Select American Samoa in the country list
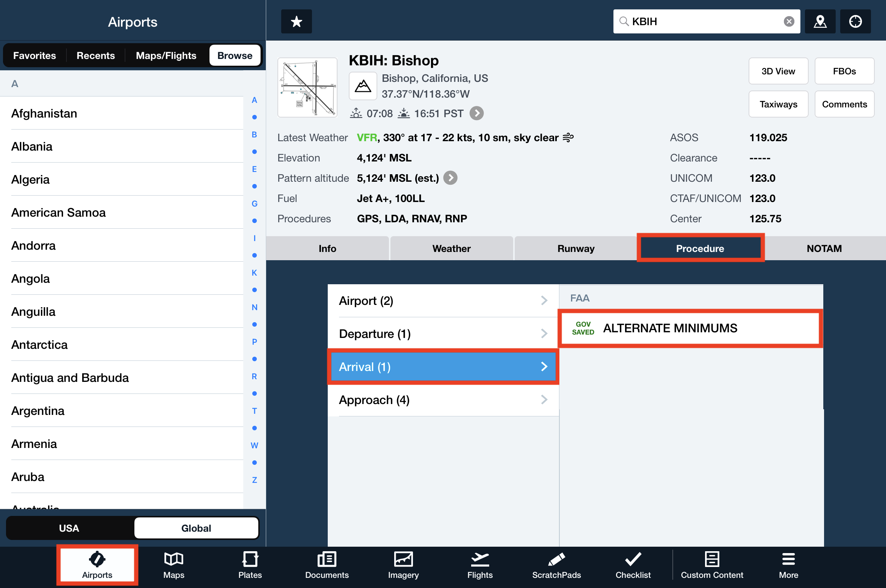The height and width of the screenshot is (588, 886). (x=122, y=213)
